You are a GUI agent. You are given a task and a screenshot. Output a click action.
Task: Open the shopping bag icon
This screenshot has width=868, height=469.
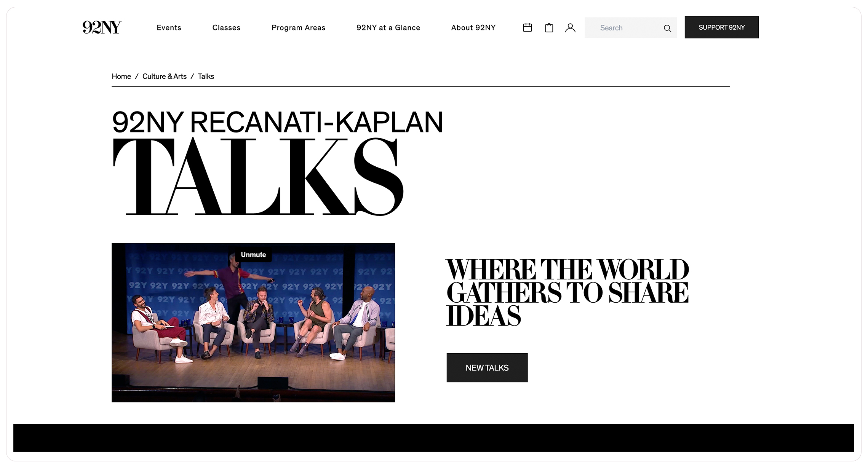click(548, 27)
